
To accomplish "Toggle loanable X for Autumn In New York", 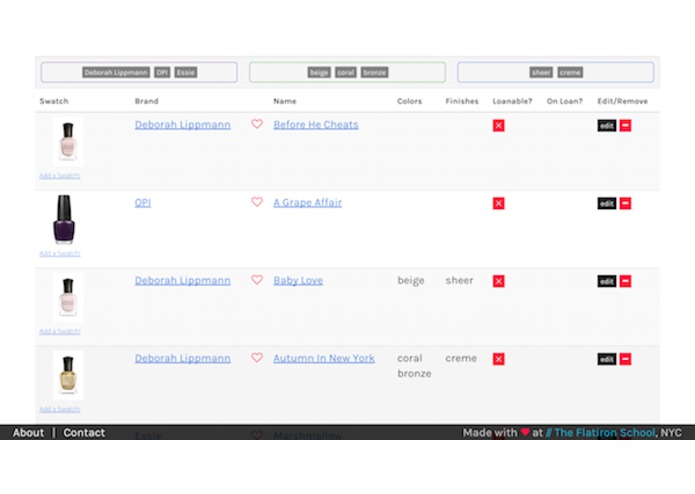I will pos(499,359).
